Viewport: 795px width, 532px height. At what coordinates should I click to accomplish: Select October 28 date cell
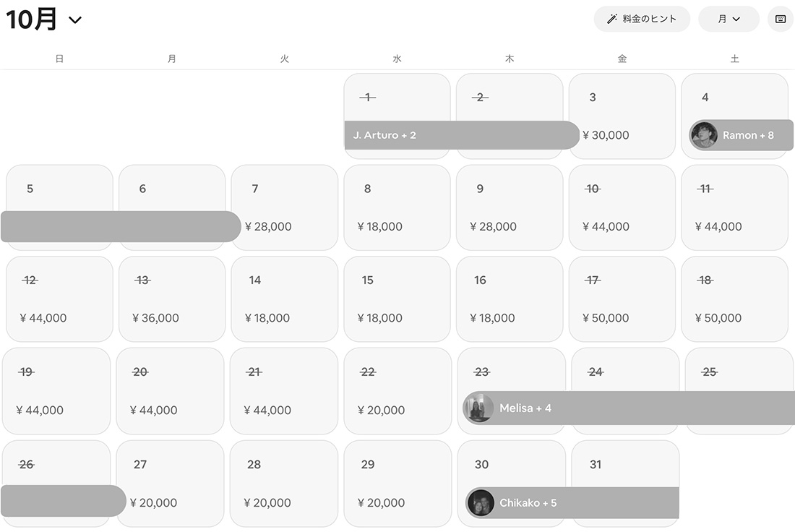(x=283, y=484)
